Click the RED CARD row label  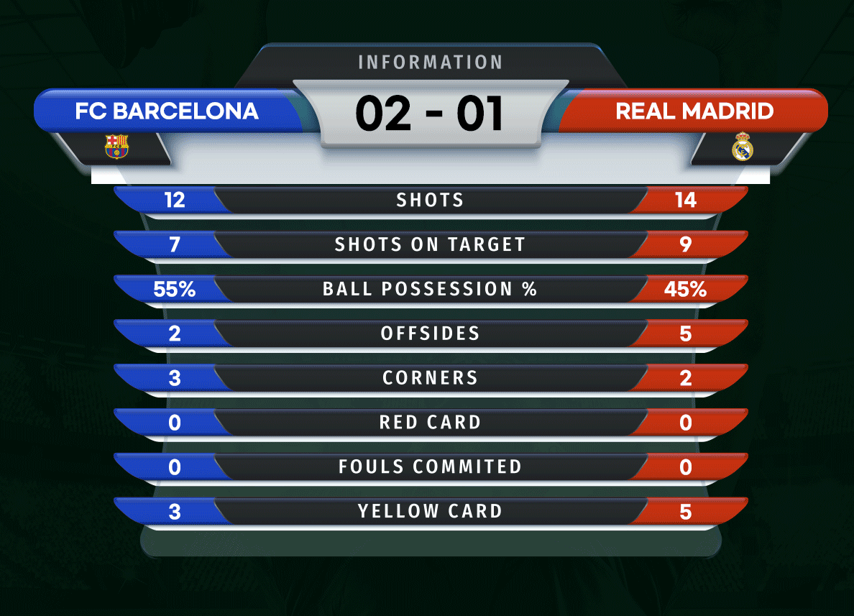[x=431, y=422]
